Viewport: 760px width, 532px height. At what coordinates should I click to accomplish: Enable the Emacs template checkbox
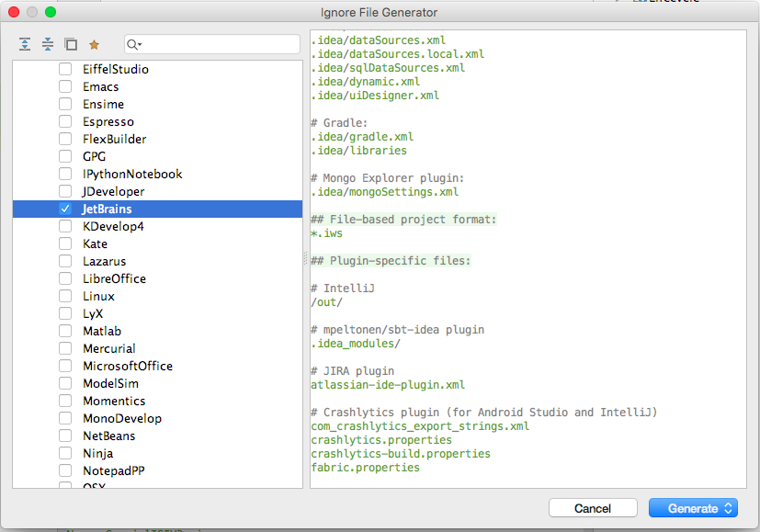[x=65, y=87]
